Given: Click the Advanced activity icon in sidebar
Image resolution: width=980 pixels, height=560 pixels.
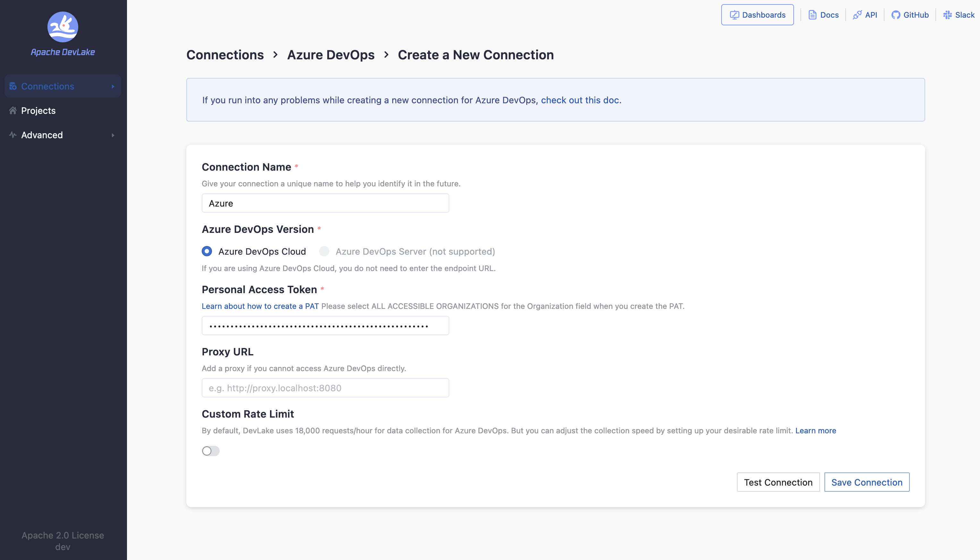Looking at the screenshot, I should [x=13, y=135].
